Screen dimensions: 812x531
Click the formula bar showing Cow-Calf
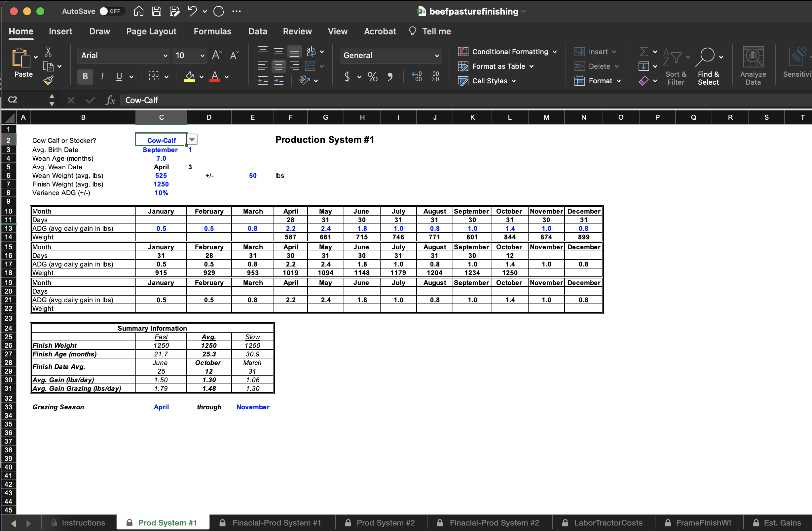pyautogui.click(x=465, y=100)
